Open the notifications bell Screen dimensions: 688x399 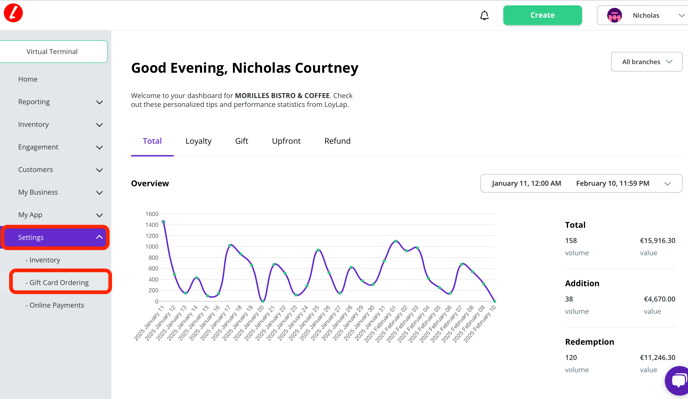pos(484,15)
